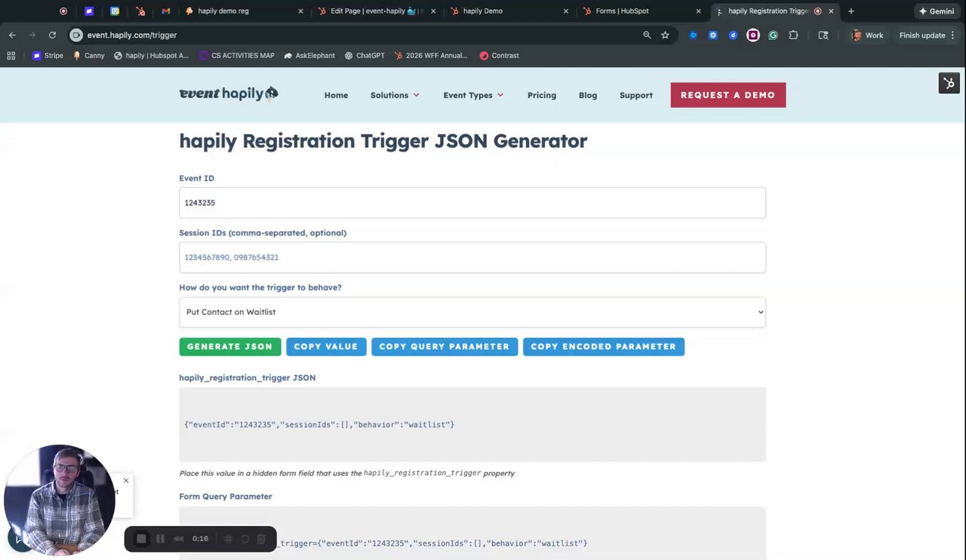Open the 2026 WFF Annual bookmark
Viewport: 966px width, 560px height.
point(431,55)
